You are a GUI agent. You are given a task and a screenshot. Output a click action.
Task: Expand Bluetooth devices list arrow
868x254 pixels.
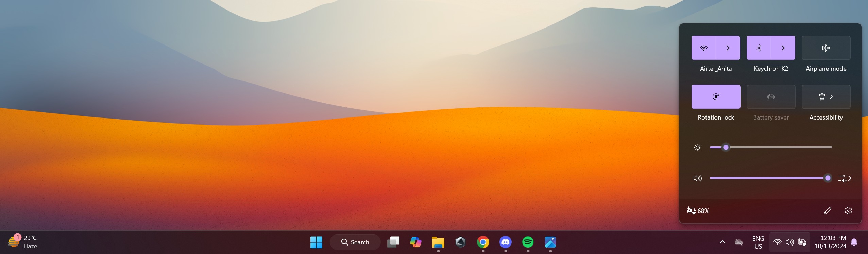pyautogui.click(x=783, y=48)
